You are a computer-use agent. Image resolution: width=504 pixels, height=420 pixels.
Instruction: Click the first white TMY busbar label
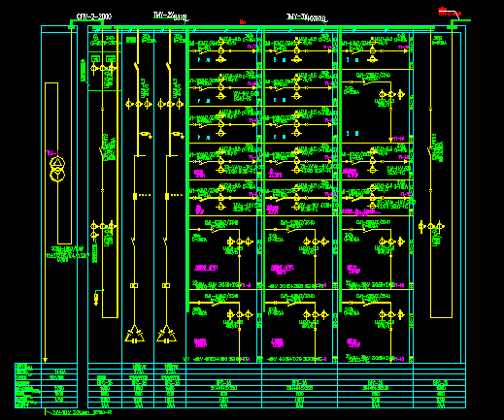point(170,16)
